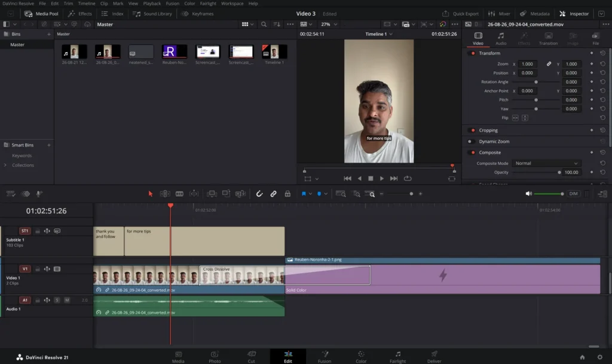Open the flag color dropdown arrow
612x364 pixels.
coord(310,194)
